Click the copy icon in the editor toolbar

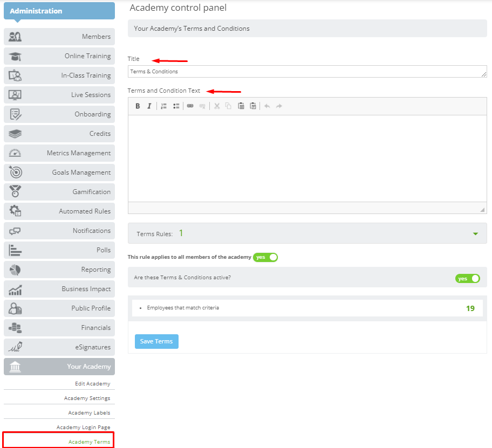(228, 106)
